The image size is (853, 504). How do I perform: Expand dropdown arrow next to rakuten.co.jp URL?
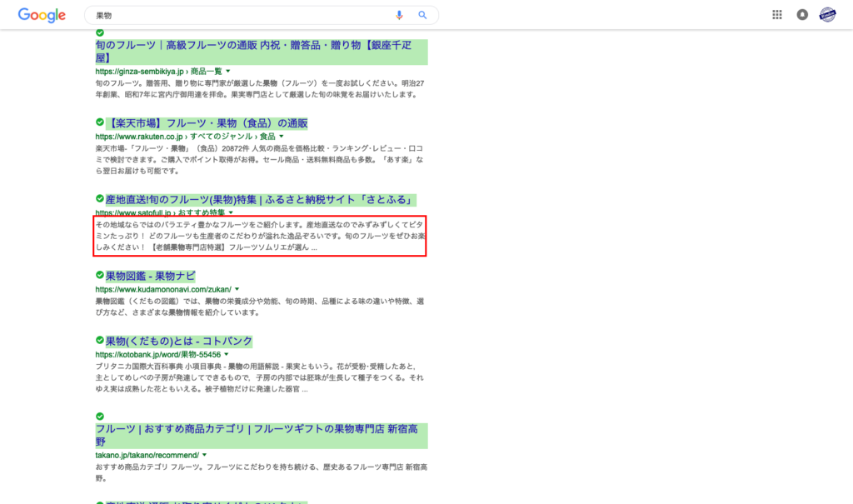point(282,136)
